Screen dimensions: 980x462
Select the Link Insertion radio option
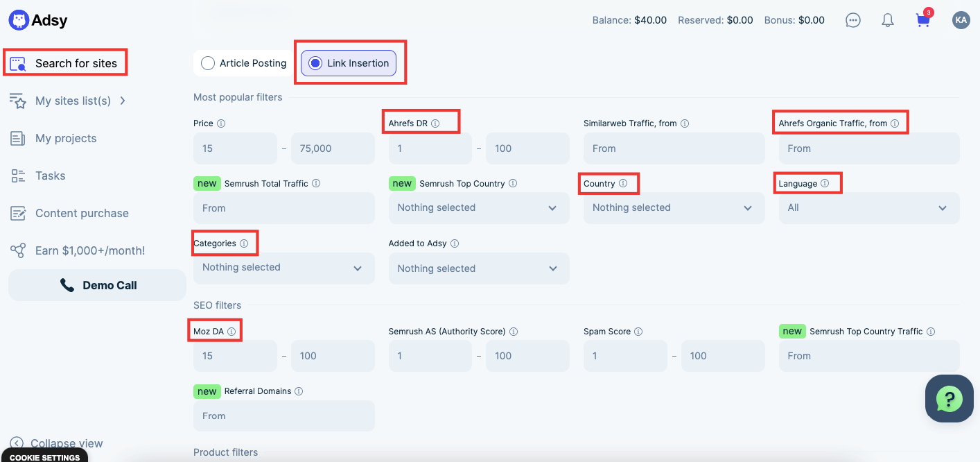tap(315, 63)
